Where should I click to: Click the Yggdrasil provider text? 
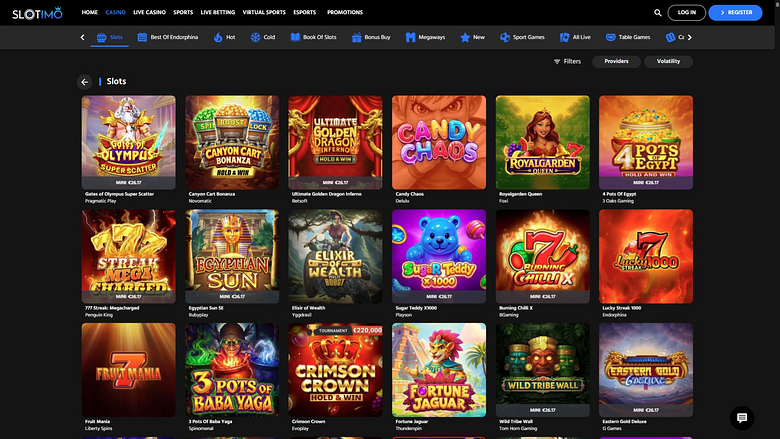tap(301, 315)
